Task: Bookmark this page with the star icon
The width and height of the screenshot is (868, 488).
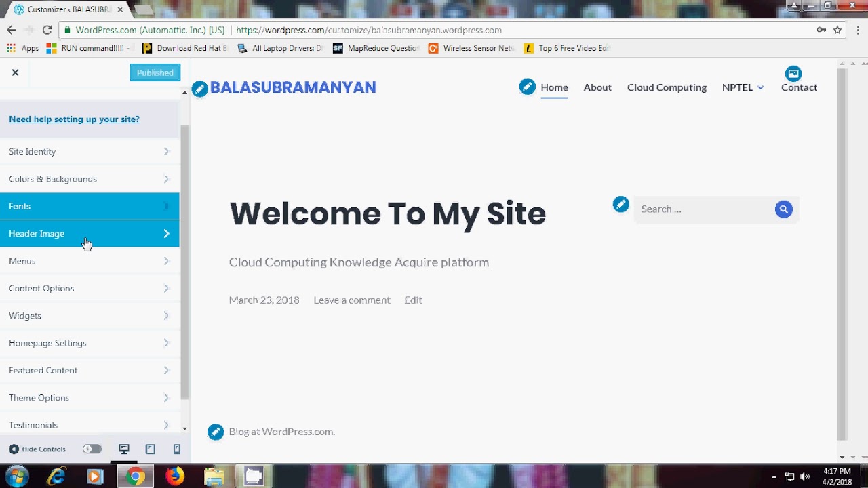Action: click(x=837, y=30)
